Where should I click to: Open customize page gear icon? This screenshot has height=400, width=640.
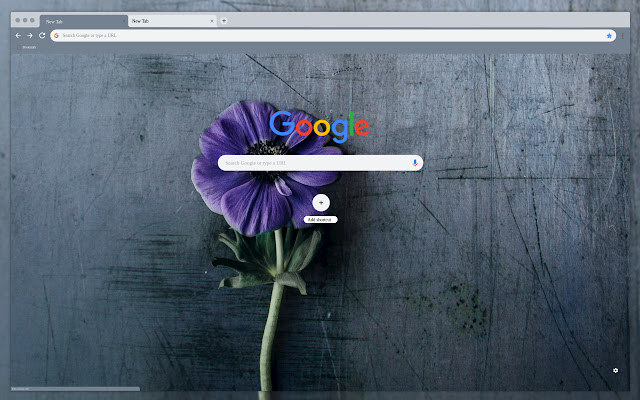pos(615,371)
